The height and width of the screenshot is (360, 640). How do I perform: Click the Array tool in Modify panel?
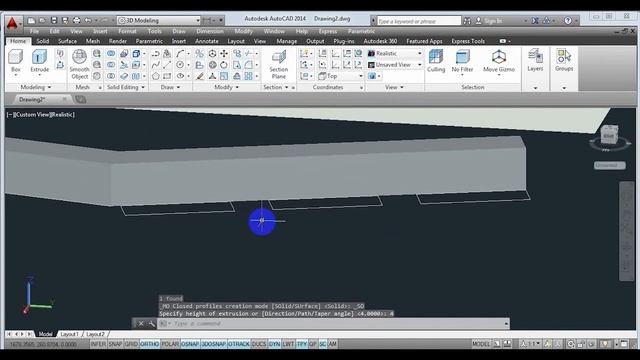click(x=249, y=76)
